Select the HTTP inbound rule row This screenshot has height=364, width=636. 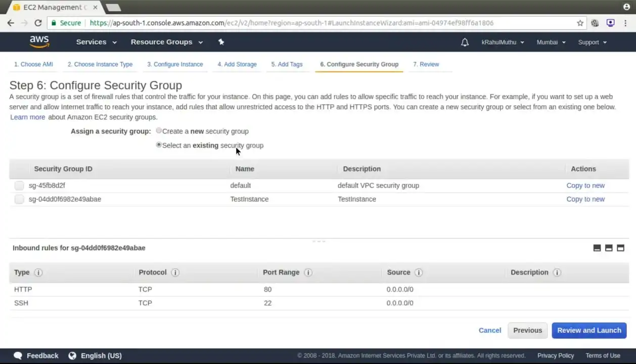click(x=319, y=289)
